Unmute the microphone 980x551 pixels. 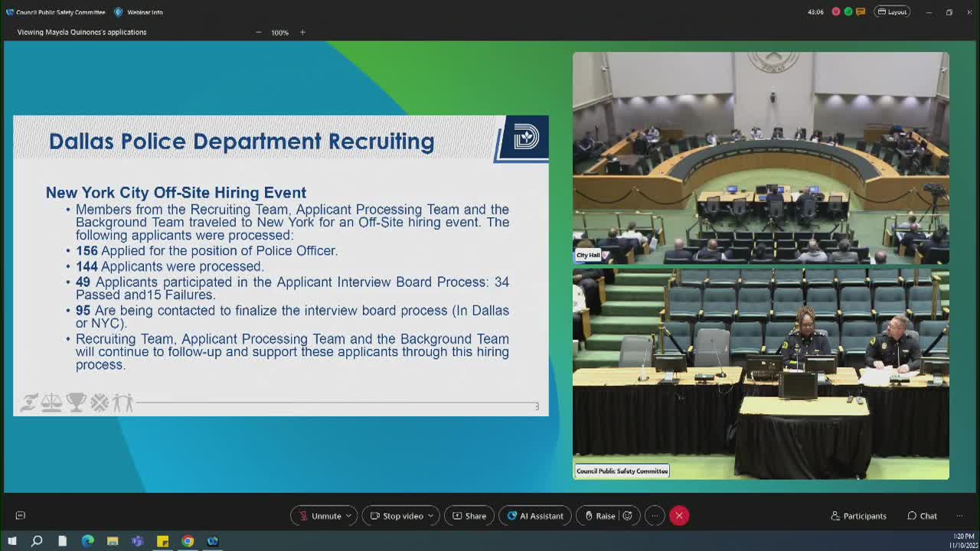pos(320,516)
